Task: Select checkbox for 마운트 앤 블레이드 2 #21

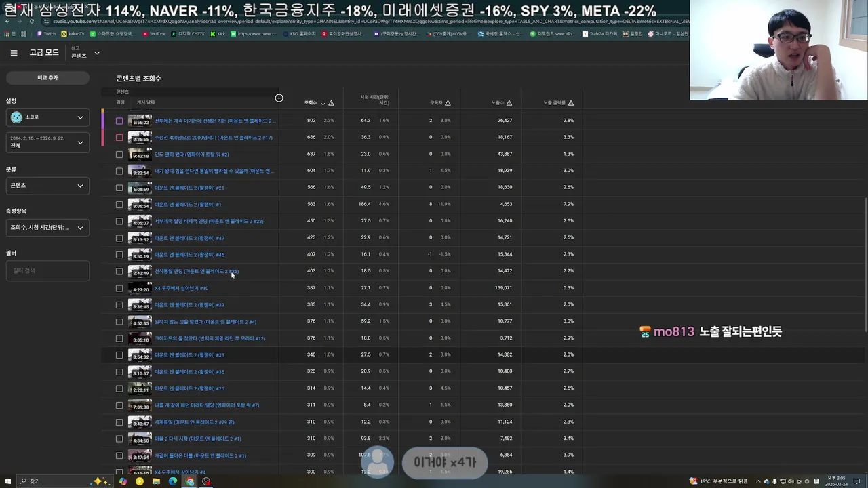Action: (x=119, y=188)
